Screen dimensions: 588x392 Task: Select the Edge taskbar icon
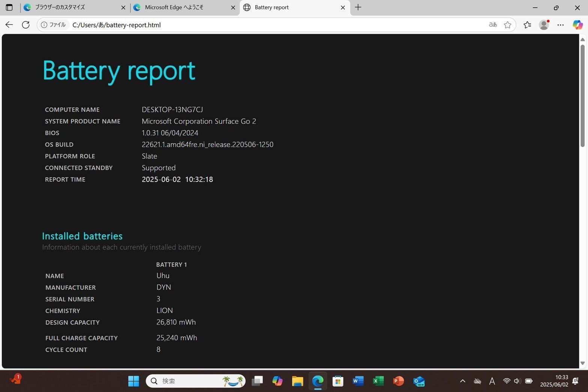pyautogui.click(x=318, y=381)
